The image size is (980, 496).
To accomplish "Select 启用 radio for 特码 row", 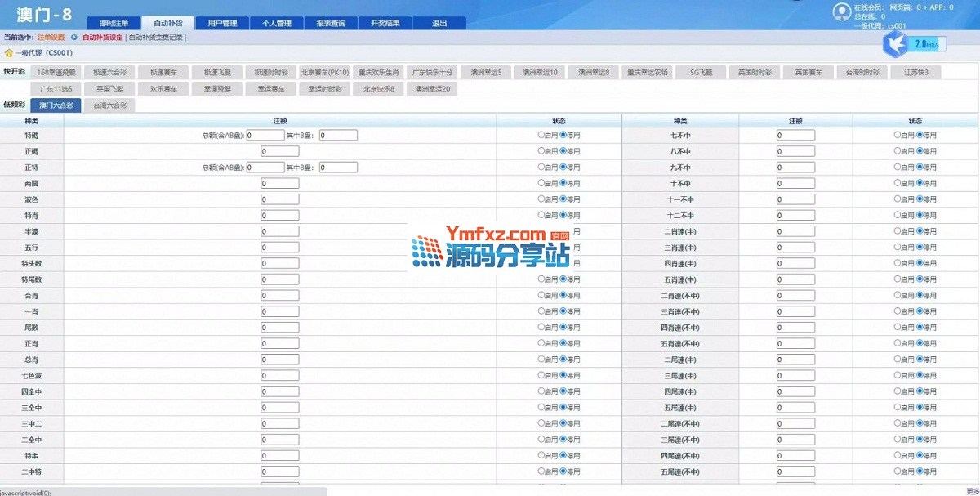I will (x=541, y=135).
